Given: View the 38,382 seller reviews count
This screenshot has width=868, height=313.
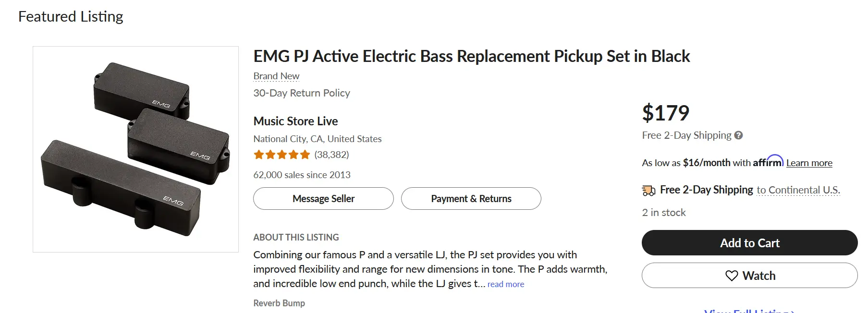Looking at the screenshot, I should 331,155.
